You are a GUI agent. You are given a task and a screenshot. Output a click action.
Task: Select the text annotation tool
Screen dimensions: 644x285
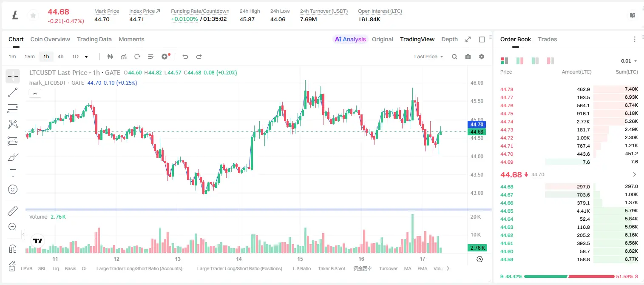pos(13,173)
